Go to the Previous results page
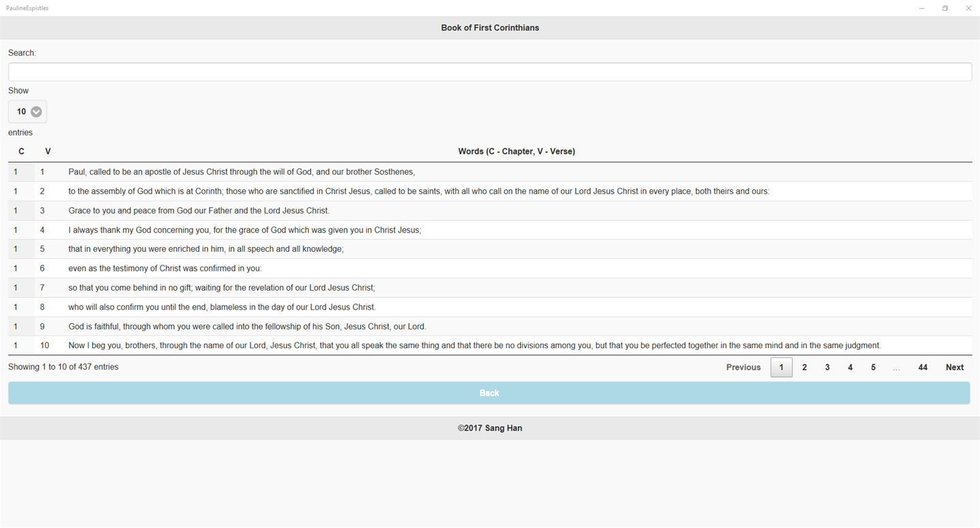Image resolution: width=980 pixels, height=528 pixels. pyautogui.click(x=743, y=367)
